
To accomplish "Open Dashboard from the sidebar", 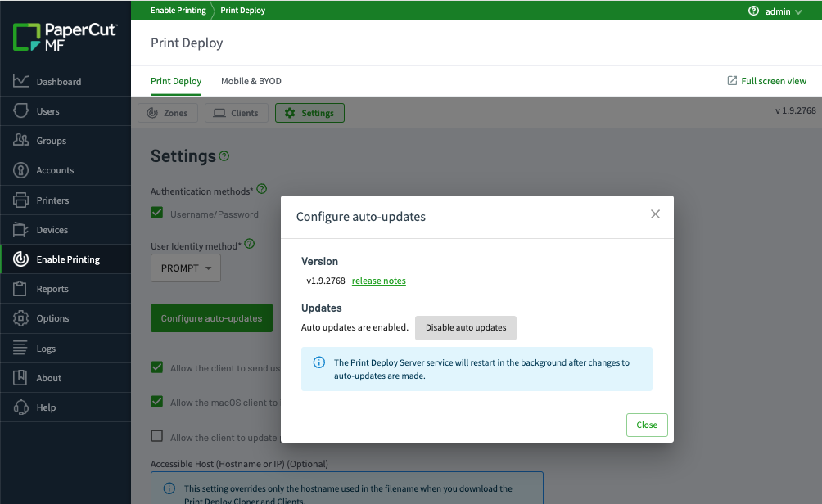I will click(x=65, y=81).
